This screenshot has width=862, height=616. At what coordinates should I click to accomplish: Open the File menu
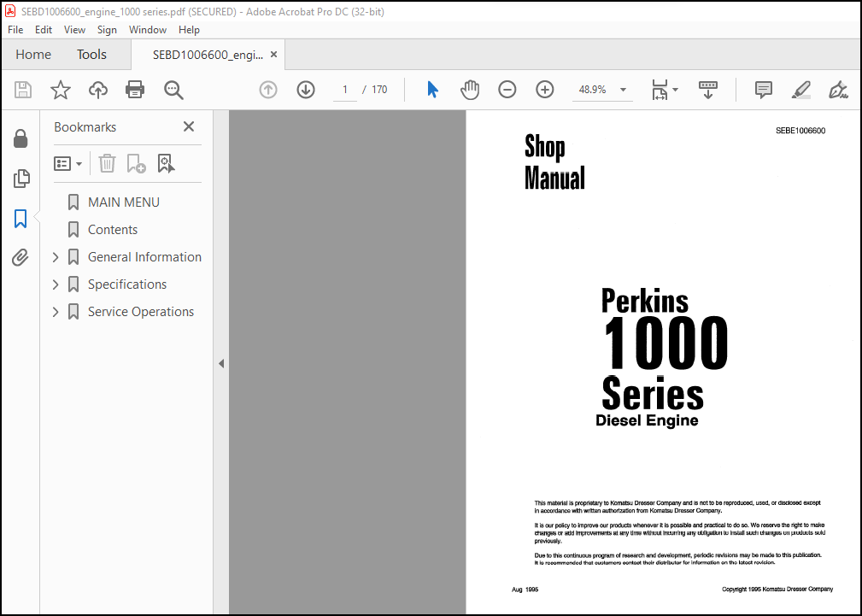[x=15, y=30]
